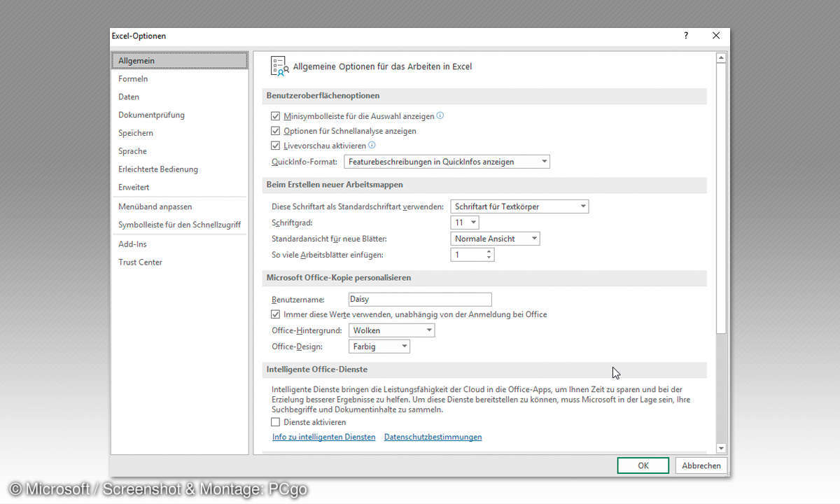Switch to the Daten category

click(x=180, y=97)
